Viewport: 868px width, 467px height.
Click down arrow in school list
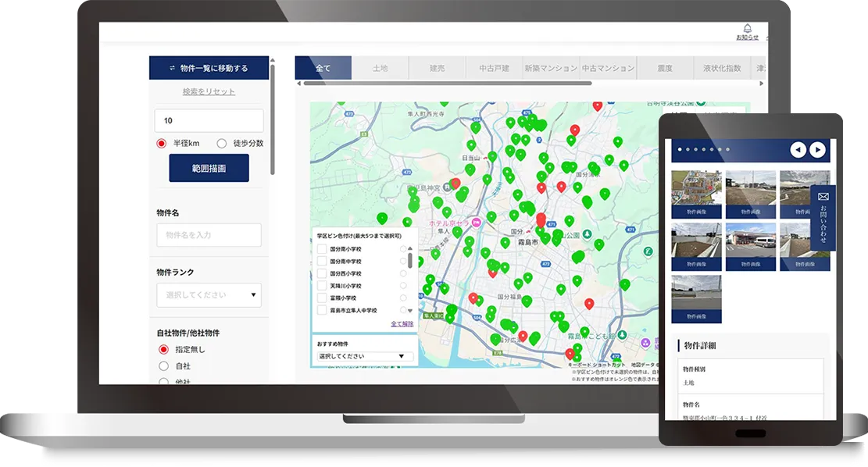409,310
